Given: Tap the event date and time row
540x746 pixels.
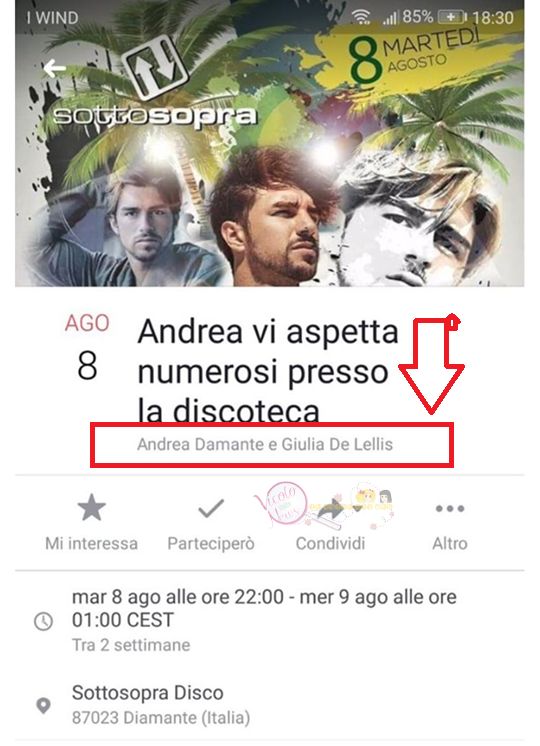Looking at the screenshot, I should (270, 620).
